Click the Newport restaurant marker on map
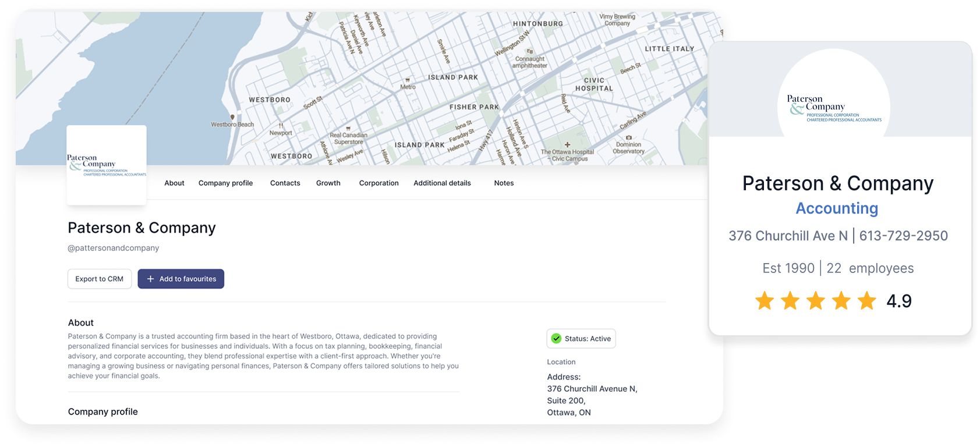The height and width of the screenshot is (447, 980). (281, 125)
